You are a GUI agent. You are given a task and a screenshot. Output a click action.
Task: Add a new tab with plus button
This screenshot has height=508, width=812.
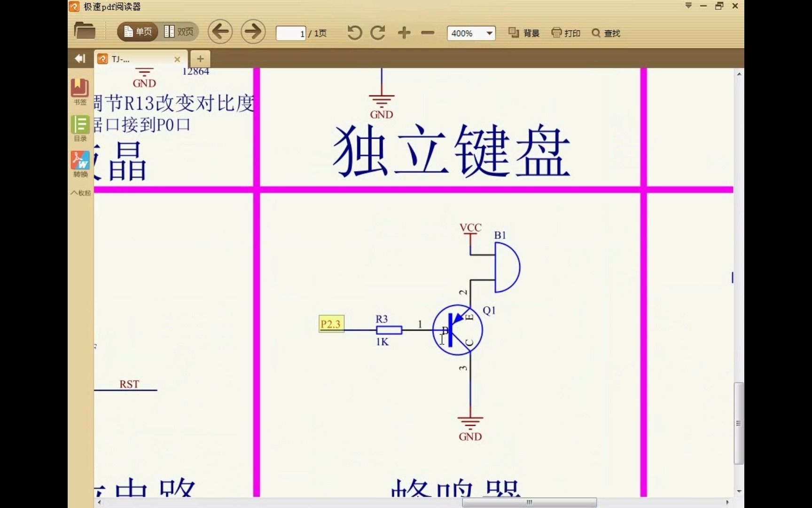coord(200,59)
